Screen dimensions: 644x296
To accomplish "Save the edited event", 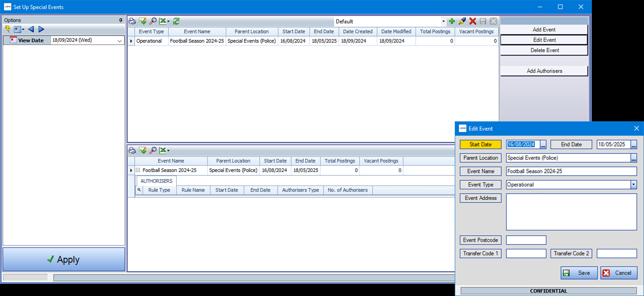I will click(x=578, y=273).
